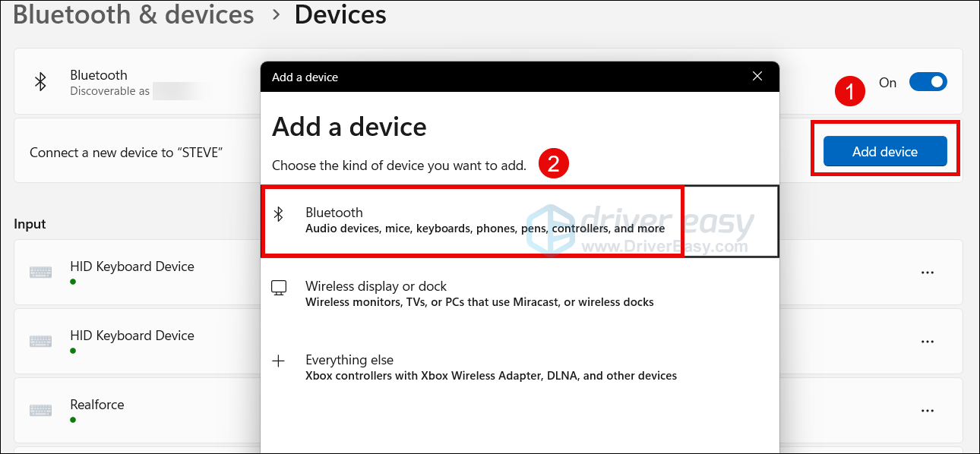The image size is (980, 454).
Task: Click the keyboard icon next to Realforce
Action: (x=40, y=411)
